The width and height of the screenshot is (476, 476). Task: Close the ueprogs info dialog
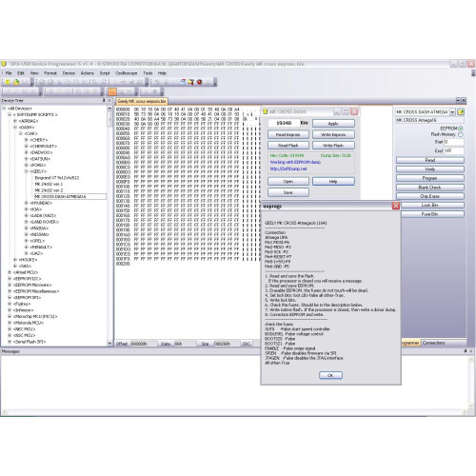coord(396,206)
